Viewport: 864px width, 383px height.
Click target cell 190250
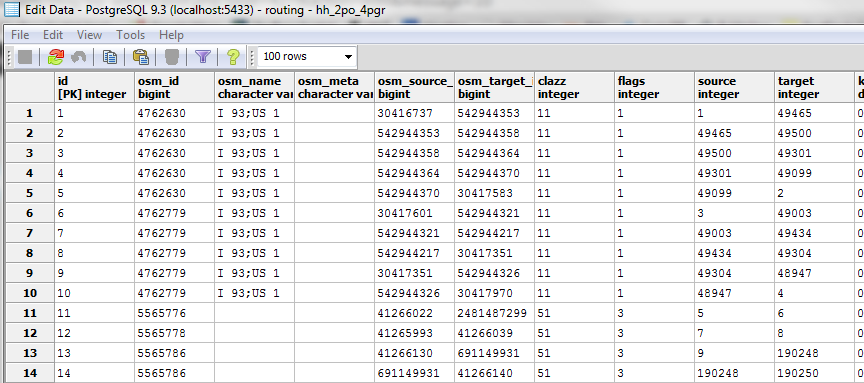814,373
